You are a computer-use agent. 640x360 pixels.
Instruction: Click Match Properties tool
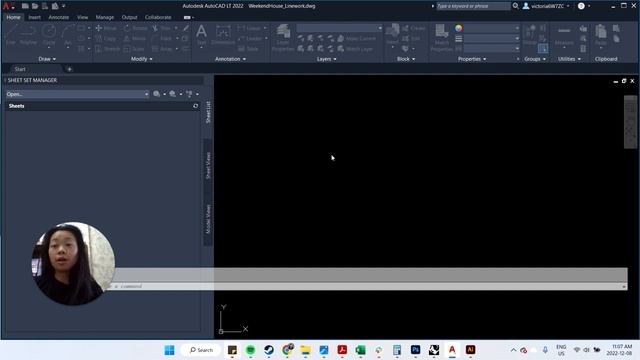coord(442,38)
